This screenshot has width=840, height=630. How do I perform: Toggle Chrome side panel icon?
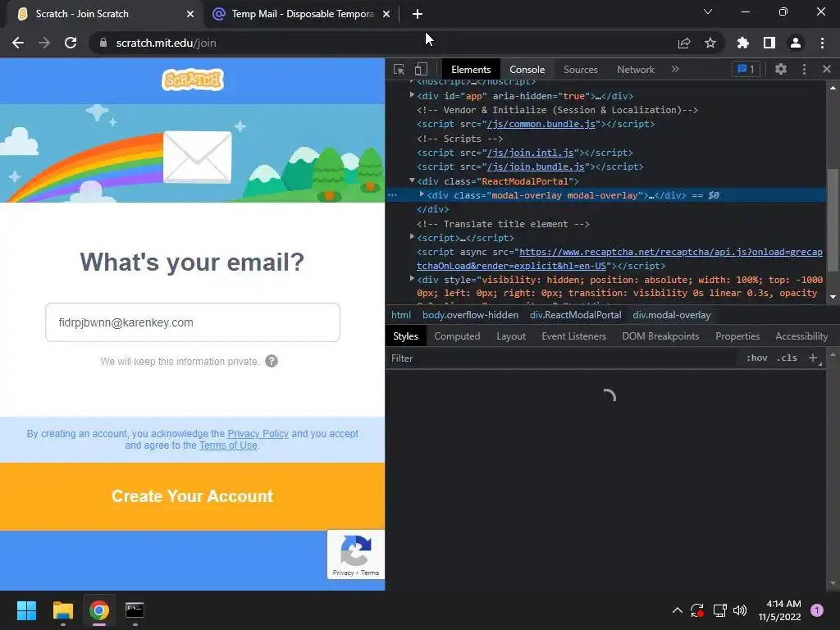point(769,43)
